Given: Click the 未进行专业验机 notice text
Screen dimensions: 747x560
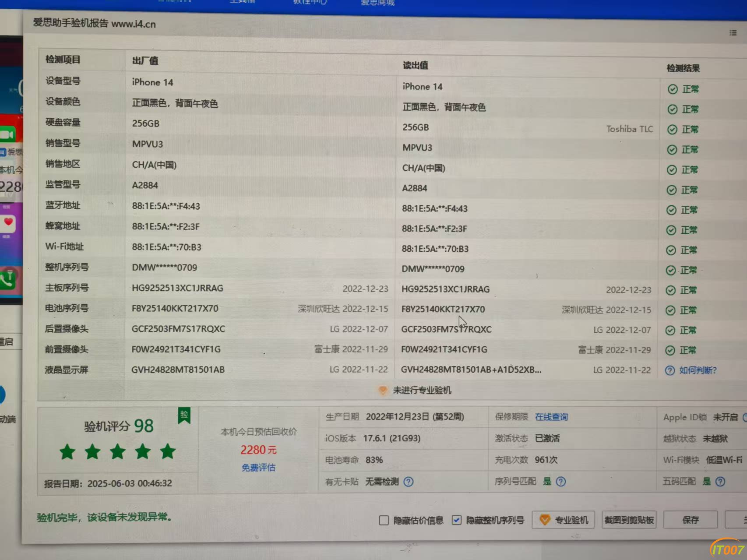Looking at the screenshot, I should point(422,390).
